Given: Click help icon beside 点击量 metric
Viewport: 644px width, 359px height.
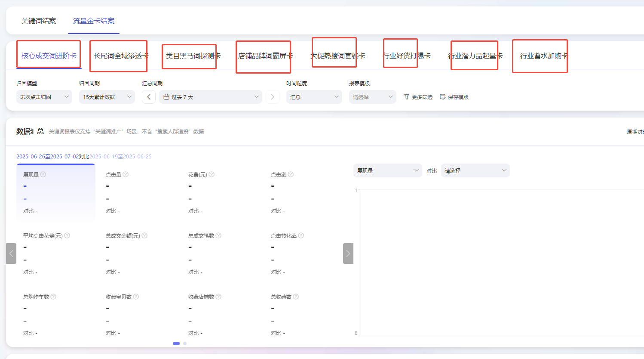Looking at the screenshot, I should pos(126,174).
